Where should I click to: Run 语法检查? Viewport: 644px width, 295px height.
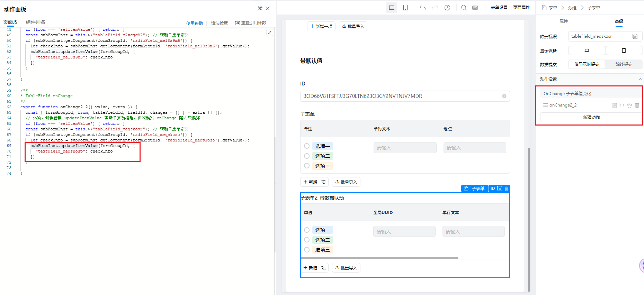pos(220,23)
